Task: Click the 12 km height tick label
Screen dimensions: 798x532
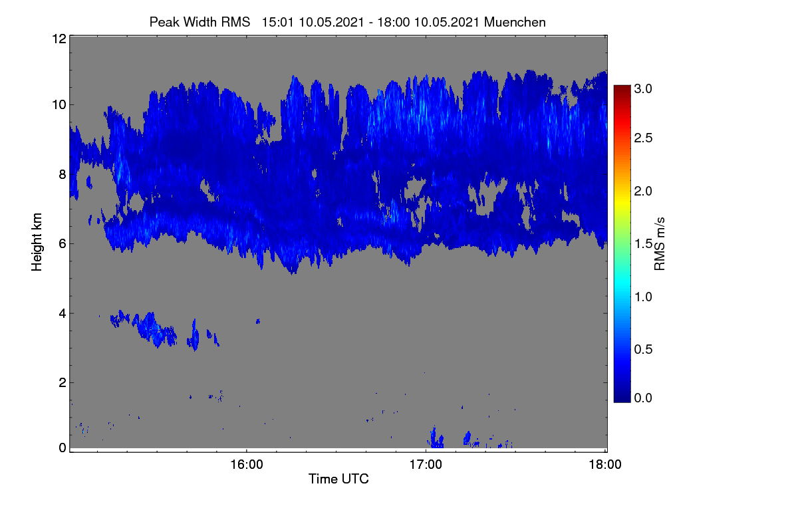Action: 58,39
